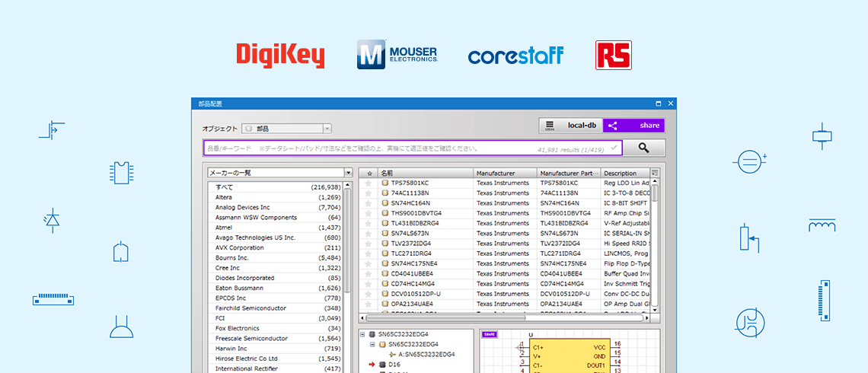Click the parts table horizontal scrollbar
Viewport: 868px width, 373px height.
click(x=504, y=318)
